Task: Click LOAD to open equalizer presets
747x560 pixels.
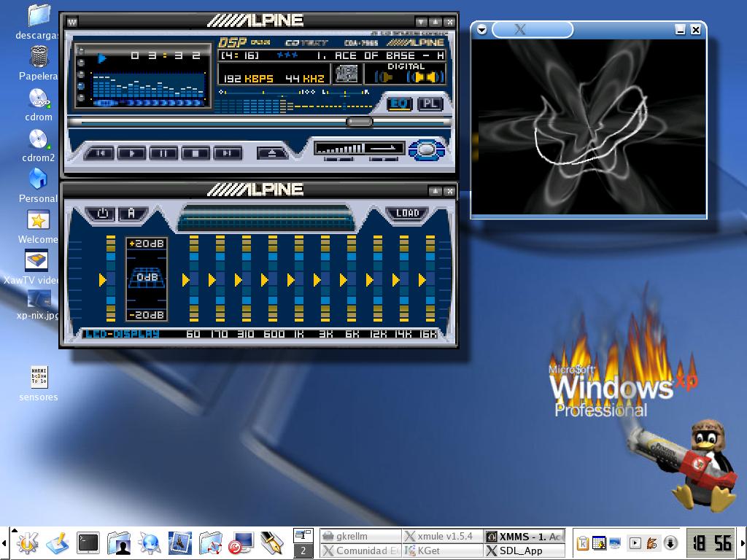Action: [x=407, y=213]
